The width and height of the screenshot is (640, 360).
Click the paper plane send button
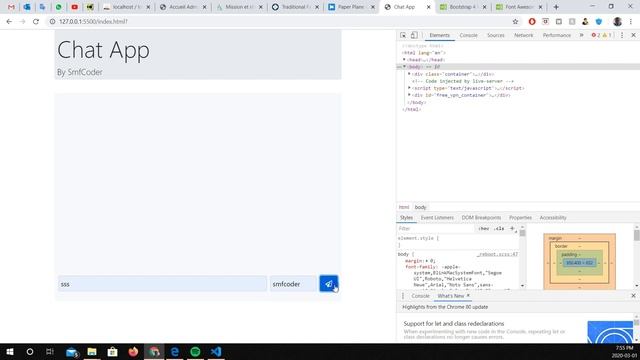[x=329, y=284]
